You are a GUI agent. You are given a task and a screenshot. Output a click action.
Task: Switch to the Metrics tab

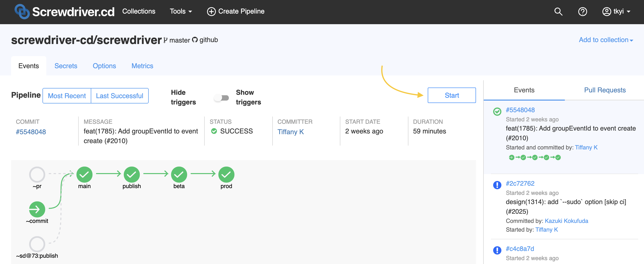pyautogui.click(x=142, y=66)
